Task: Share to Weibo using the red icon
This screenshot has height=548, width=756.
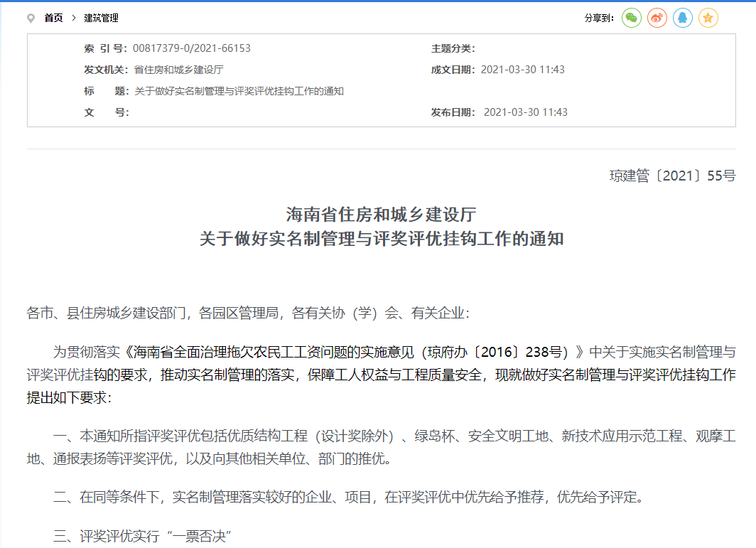Action: (657, 18)
